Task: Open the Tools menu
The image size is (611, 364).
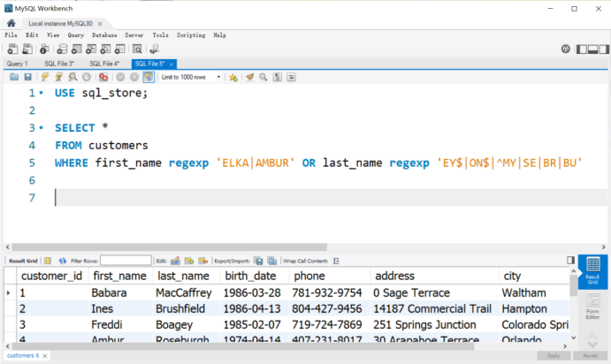Action: tap(161, 35)
